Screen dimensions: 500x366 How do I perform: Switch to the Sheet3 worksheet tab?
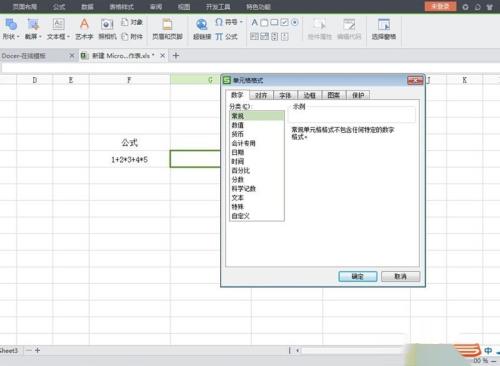pyautogui.click(x=9, y=350)
